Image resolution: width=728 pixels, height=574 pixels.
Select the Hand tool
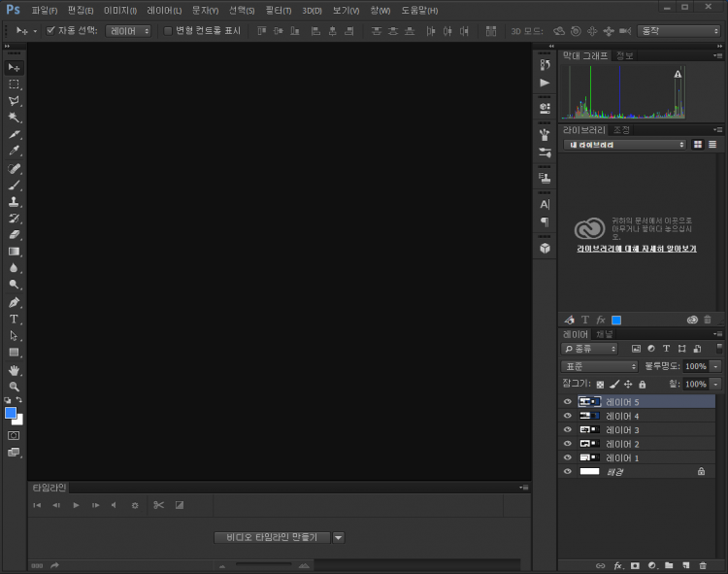pyautogui.click(x=15, y=370)
